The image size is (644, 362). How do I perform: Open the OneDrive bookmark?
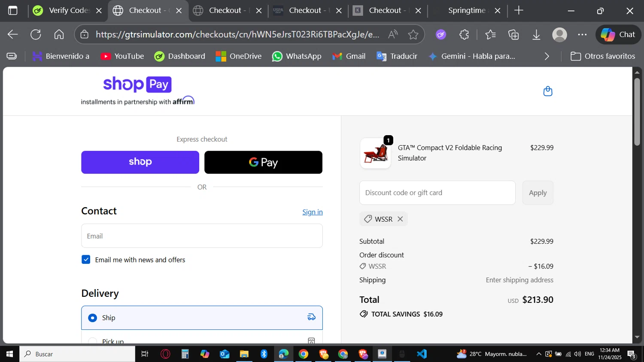click(239, 56)
